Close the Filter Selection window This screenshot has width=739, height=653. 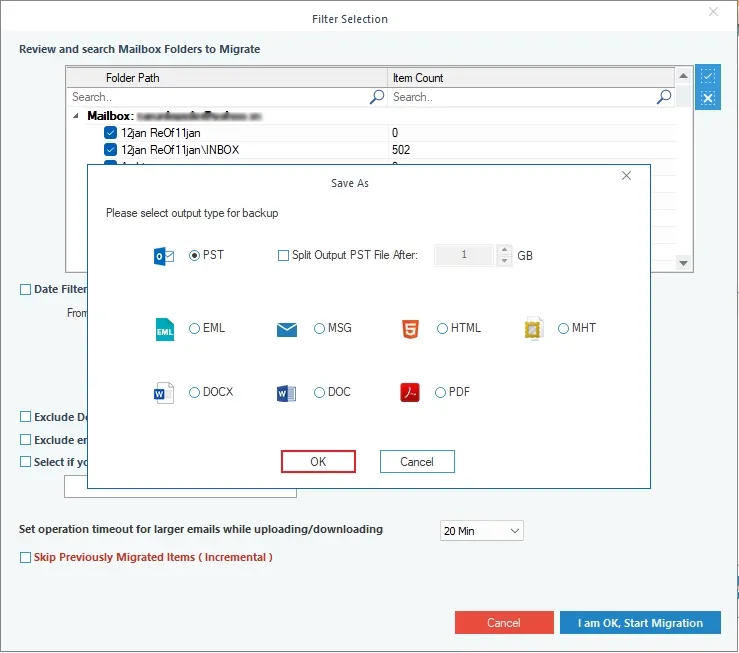[x=713, y=11]
